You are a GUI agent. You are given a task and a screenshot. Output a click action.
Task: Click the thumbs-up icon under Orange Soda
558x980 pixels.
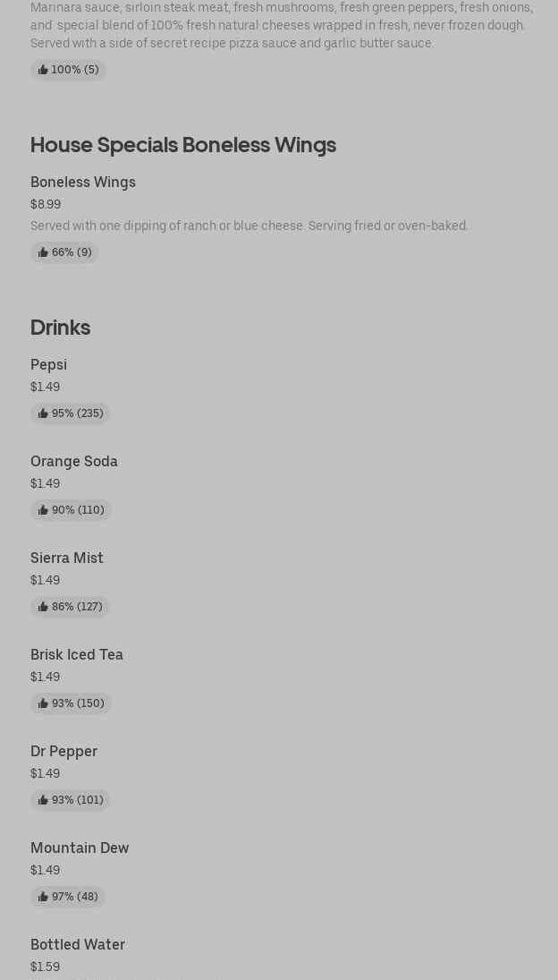(x=43, y=510)
